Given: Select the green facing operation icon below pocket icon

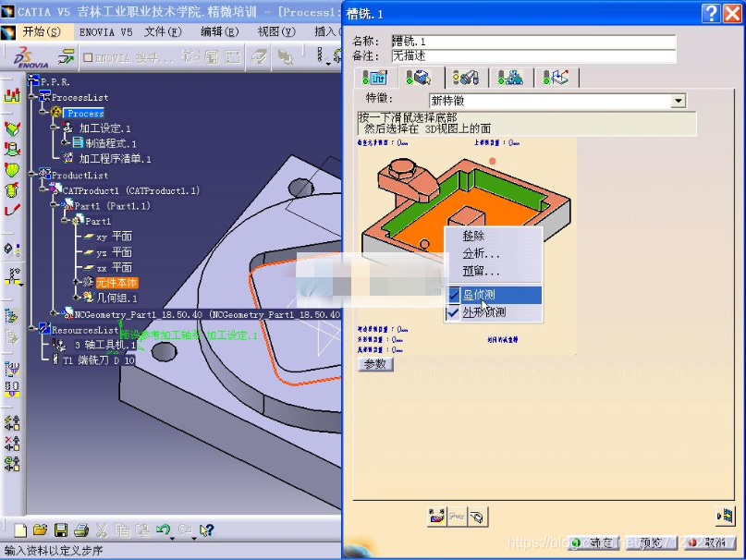Looking at the screenshot, I should [x=12, y=150].
